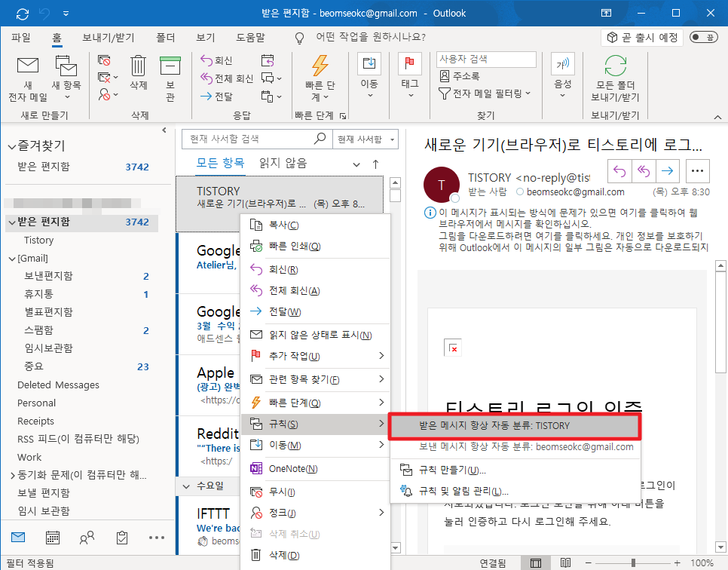Click the New Email (새 전자 메일) icon

coord(28,66)
